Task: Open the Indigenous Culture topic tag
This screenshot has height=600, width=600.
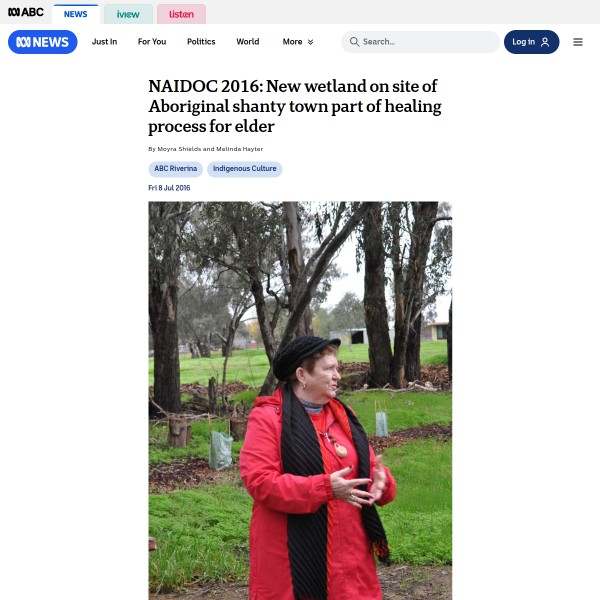Action: pyautogui.click(x=245, y=169)
